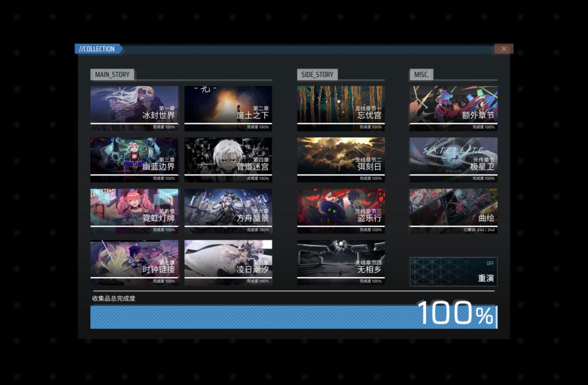Screen dimensions: 588x385
Task: Open chapter one 冰封世界 collection
Action: point(134,108)
